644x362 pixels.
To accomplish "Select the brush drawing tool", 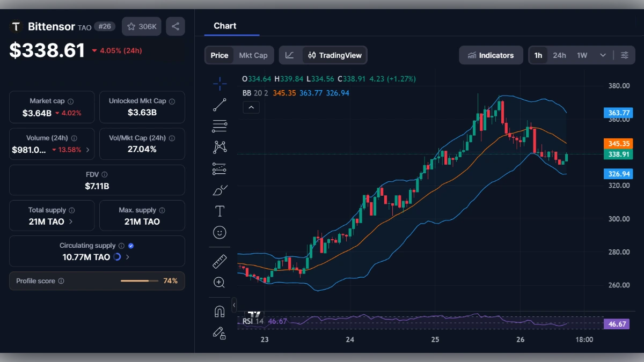I will 219,189.
